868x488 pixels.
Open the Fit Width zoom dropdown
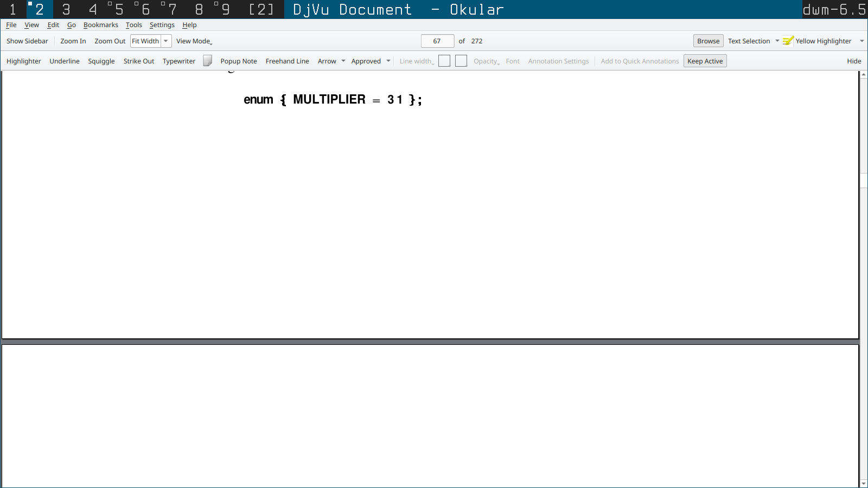166,41
